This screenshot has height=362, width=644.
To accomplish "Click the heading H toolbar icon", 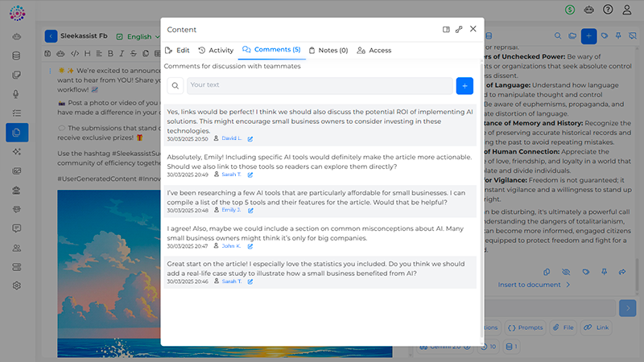I will click(x=87, y=53).
